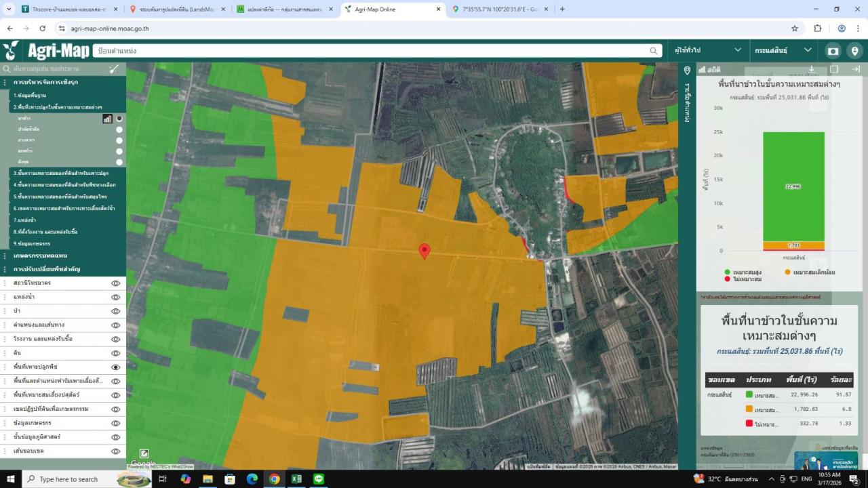Click green เหมาะสมสูง legend swatch in chart

pyautogui.click(x=728, y=272)
